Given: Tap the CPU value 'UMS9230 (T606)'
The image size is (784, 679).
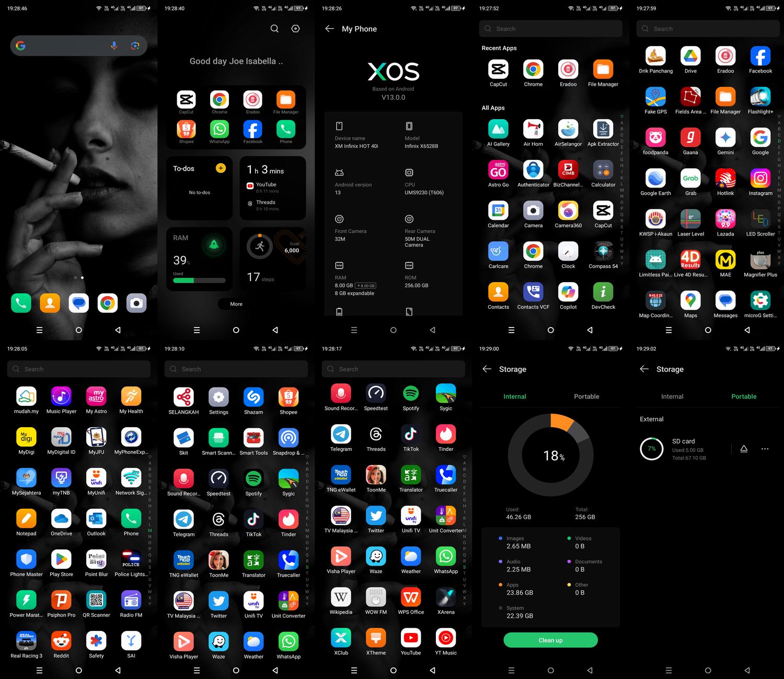Looking at the screenshot, I should point(424,193).
